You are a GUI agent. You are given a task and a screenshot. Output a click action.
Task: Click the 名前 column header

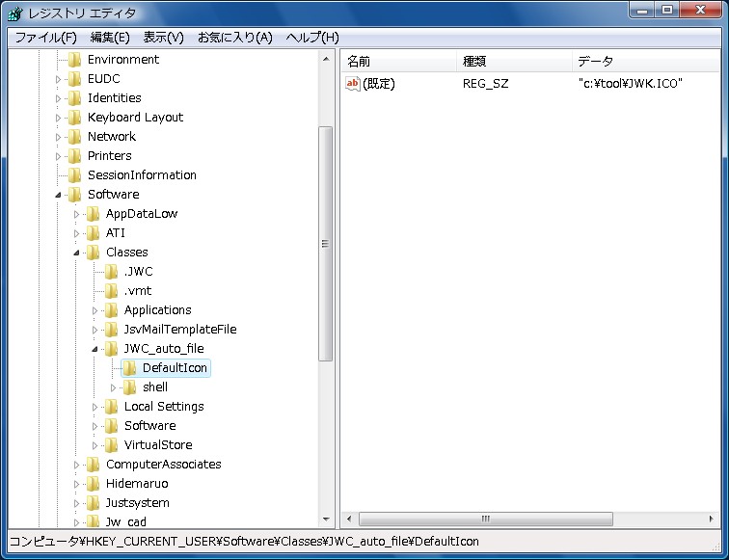click(x=359, y=61)
